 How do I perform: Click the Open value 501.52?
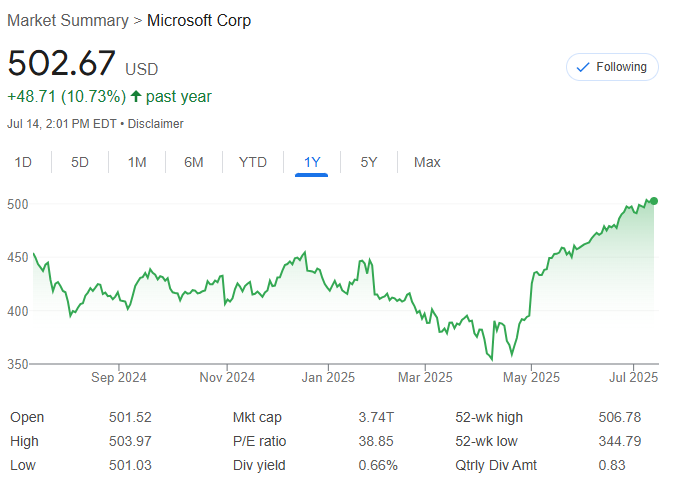pos(130,417)
